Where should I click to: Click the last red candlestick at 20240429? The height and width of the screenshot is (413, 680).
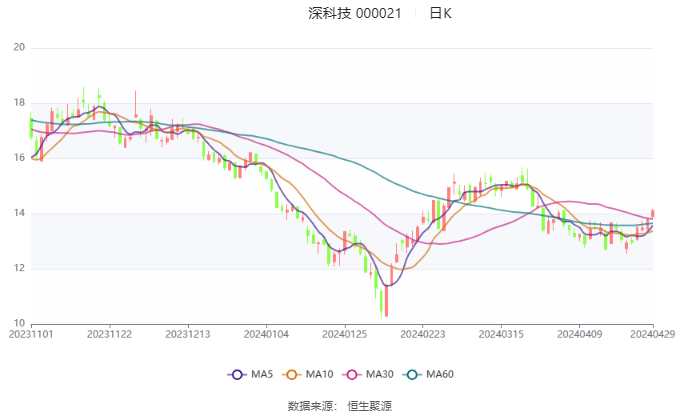[653, 213]
